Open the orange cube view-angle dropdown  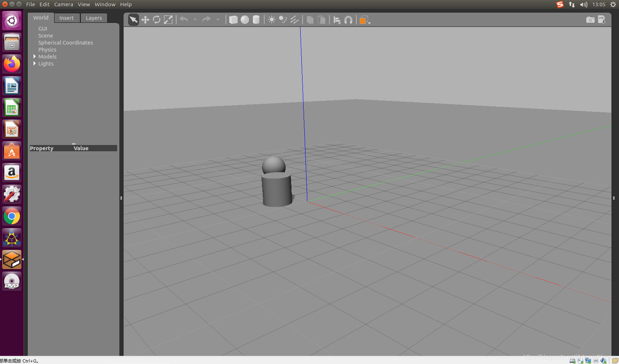point(364,20)
